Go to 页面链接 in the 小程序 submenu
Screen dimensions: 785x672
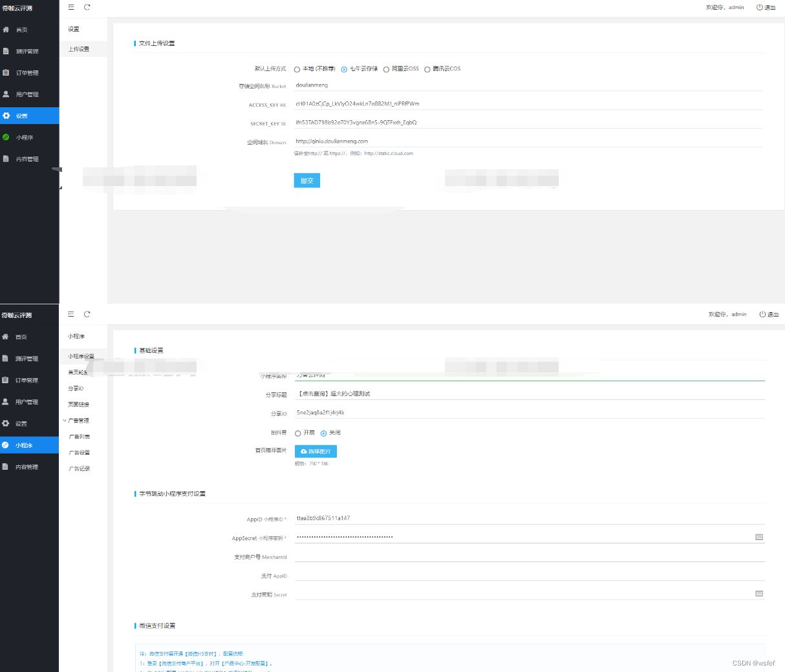click(79, 404)
